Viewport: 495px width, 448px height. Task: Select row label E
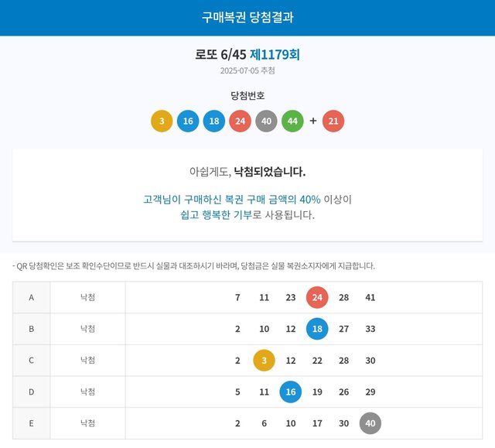tap(31, 423)
